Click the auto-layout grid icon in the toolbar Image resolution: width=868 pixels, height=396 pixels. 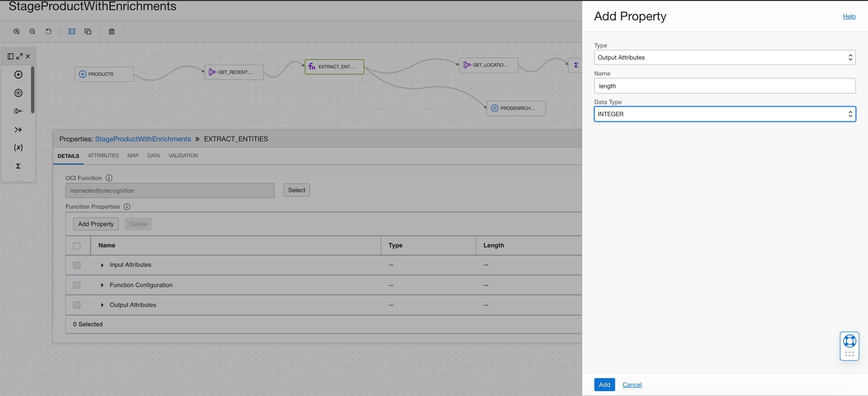point(72,31)
